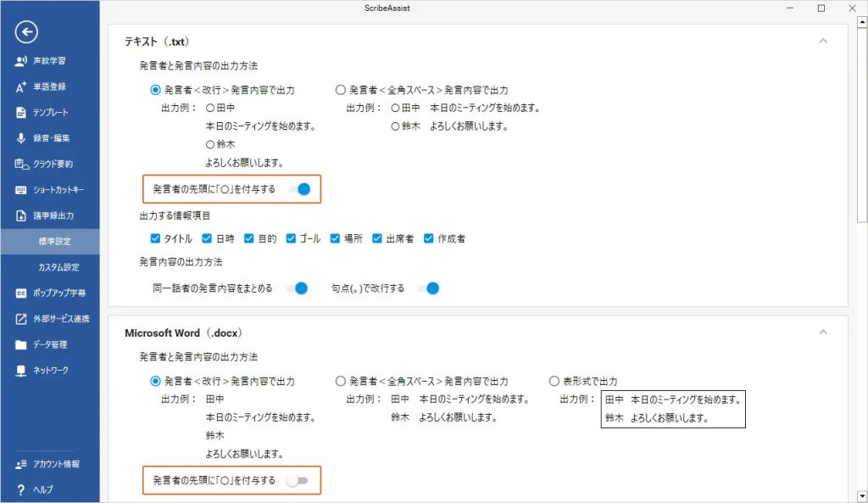Select 標準設定 in the sidebar
Image resolution: width=868 pixels, height=503 pixels.
(55, 242)
